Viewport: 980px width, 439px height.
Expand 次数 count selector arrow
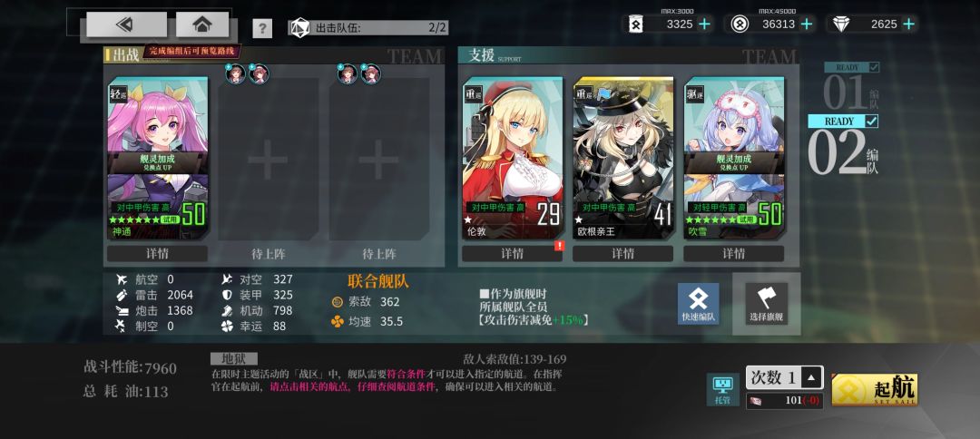[x=811, y=377]
